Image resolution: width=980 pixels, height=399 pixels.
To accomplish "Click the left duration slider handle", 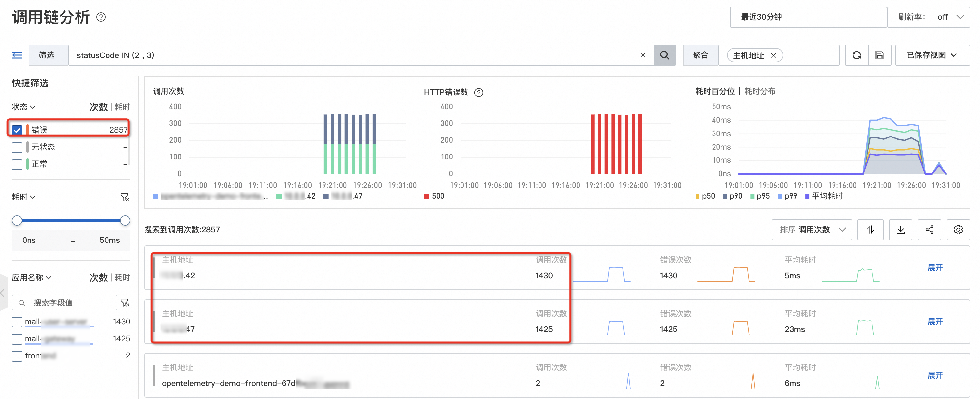I will coord(17,220).
